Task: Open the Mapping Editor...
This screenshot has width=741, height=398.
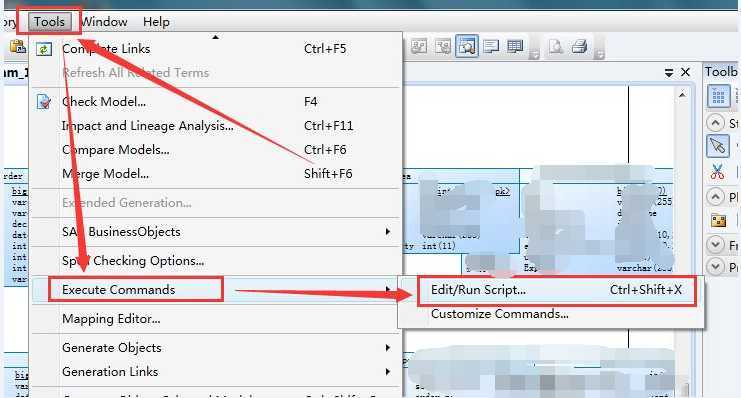Action: pyautogui.click(x=216, y=319)
